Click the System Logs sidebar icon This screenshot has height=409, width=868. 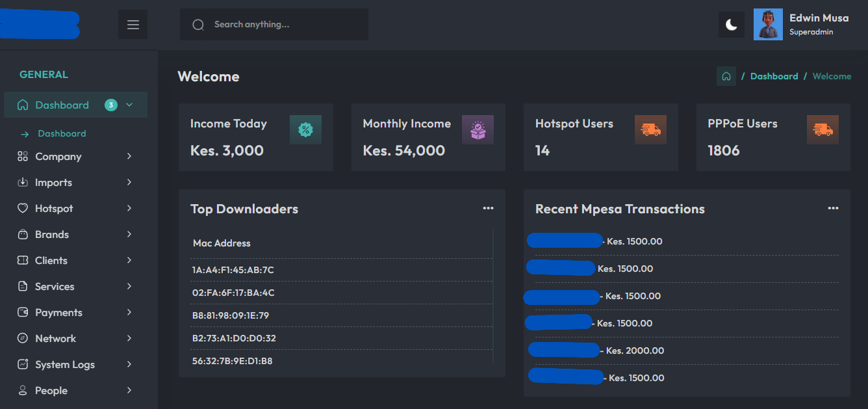[23, 365]
